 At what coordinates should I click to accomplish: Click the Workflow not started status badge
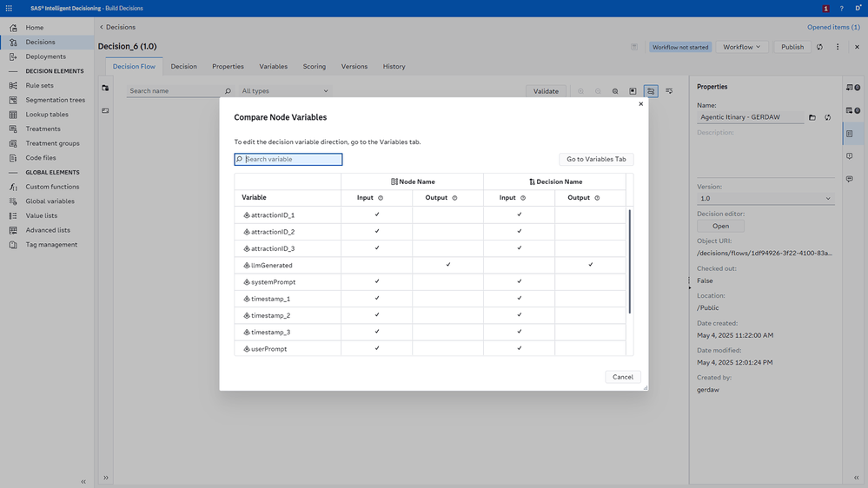pyautogui.click(x=680, y=47)
